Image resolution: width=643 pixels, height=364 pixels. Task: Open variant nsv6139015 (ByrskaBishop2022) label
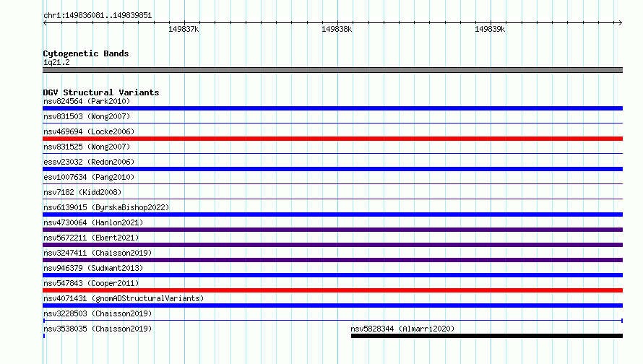coord(106,207)
